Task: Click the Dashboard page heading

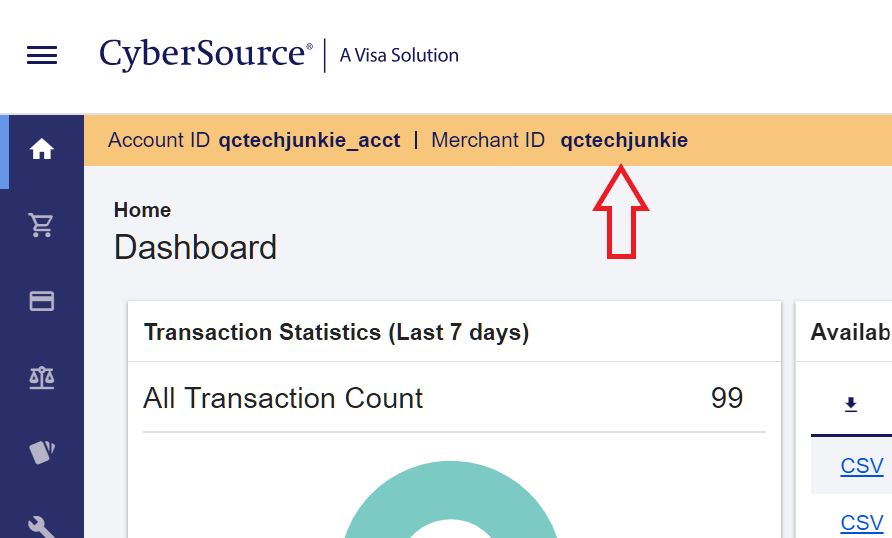Action: click(x=195, y=247)
